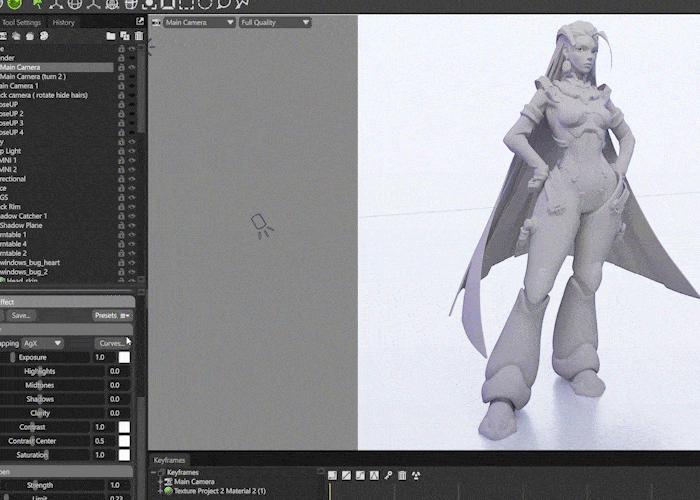The width and height of the screenshot is (700, 500).
Task: Click the Highlights slider
Action: [52, 371]
